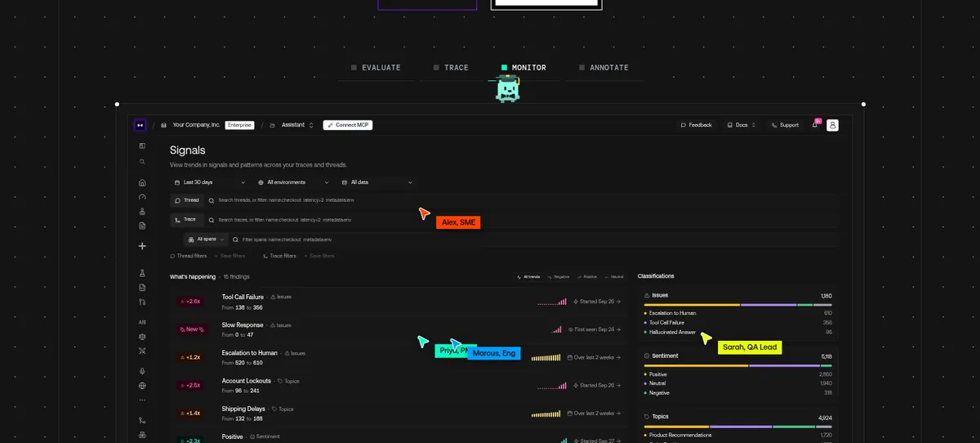
Task: Click the Enterprise badge
Action: coord(240,125)
